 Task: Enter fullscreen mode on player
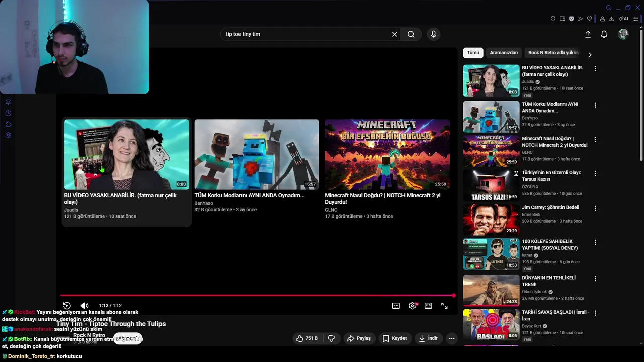(445, 305)
